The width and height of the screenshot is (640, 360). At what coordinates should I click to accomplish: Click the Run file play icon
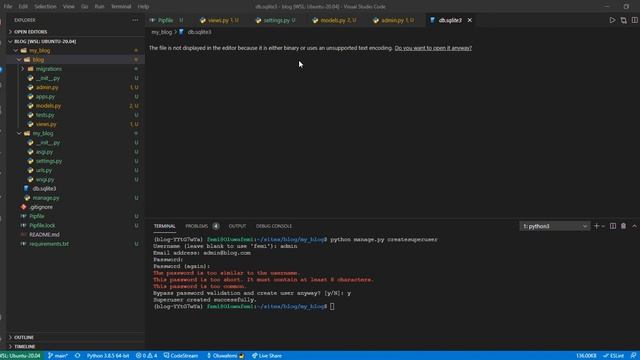[x=612, y=20]
